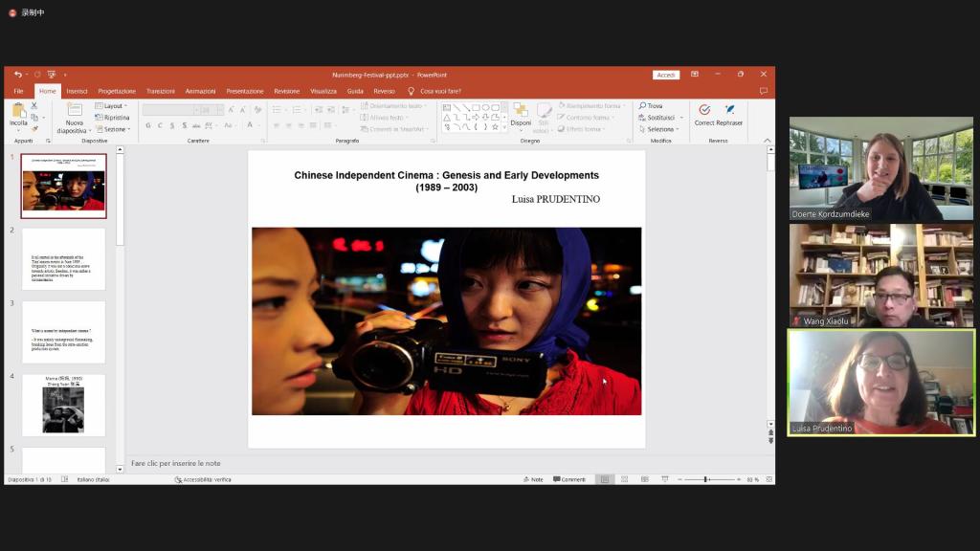Open the ribbon display options icon
The width and height of the screenshot is (980, 551).
point(695,75)
